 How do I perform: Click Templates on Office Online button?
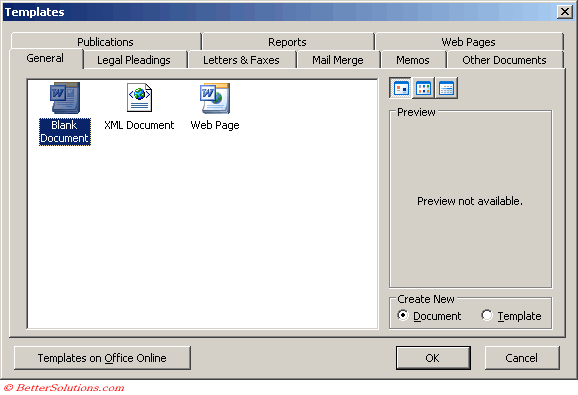[x=102, y=358]
